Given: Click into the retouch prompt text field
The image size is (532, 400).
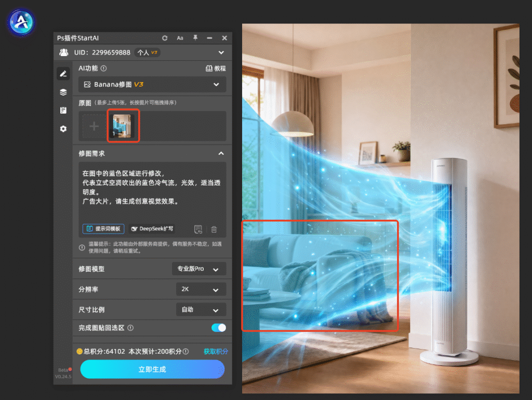Looking at the screenshot, I should (x=152, y=192).
